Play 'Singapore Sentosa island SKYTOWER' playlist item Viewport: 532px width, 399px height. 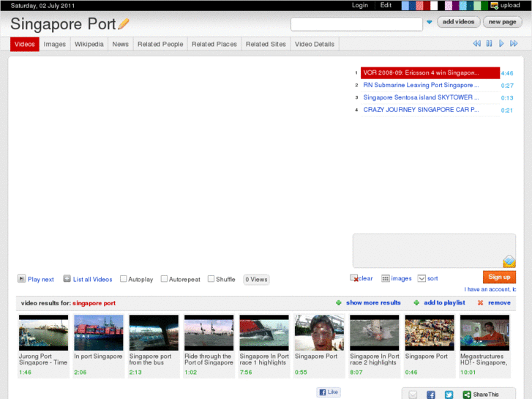(x=430, y=97)
